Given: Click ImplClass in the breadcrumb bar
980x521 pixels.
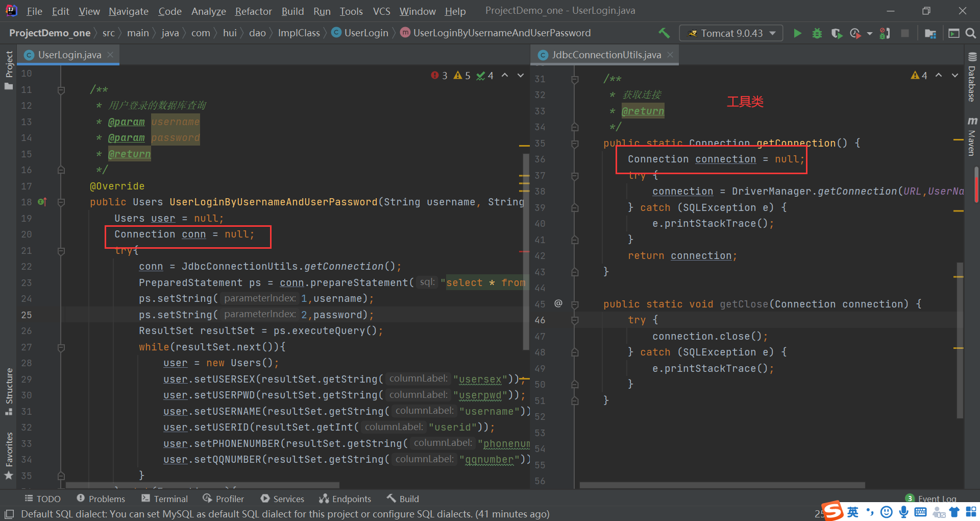Looking at the screenshot, I should [299, 33].
